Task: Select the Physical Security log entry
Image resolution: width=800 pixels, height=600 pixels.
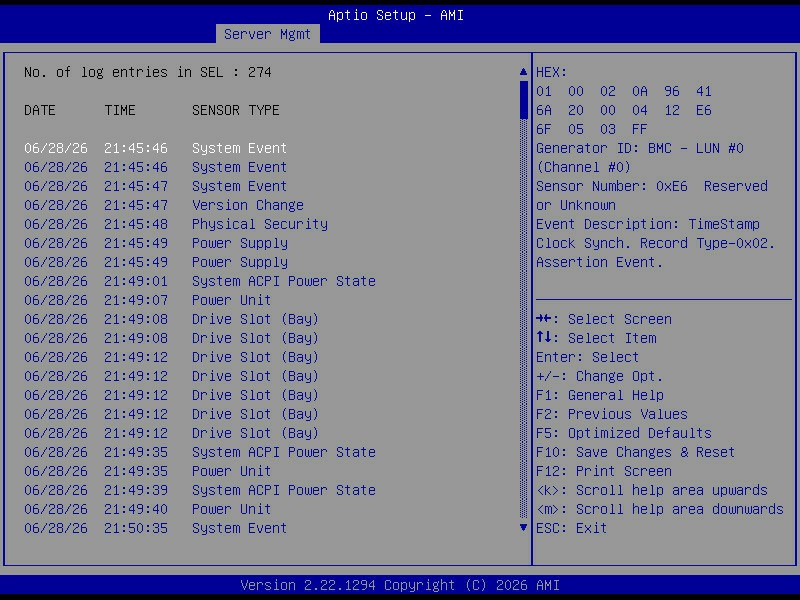Action: pos(176,224)
